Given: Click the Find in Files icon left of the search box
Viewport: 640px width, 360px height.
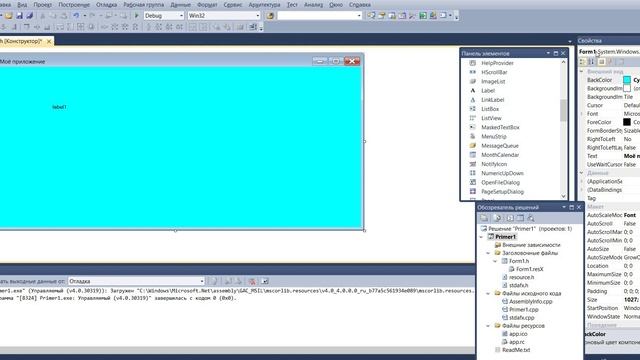Looking at the screenshot, I should pyautogui.click(x=270, y=16).
